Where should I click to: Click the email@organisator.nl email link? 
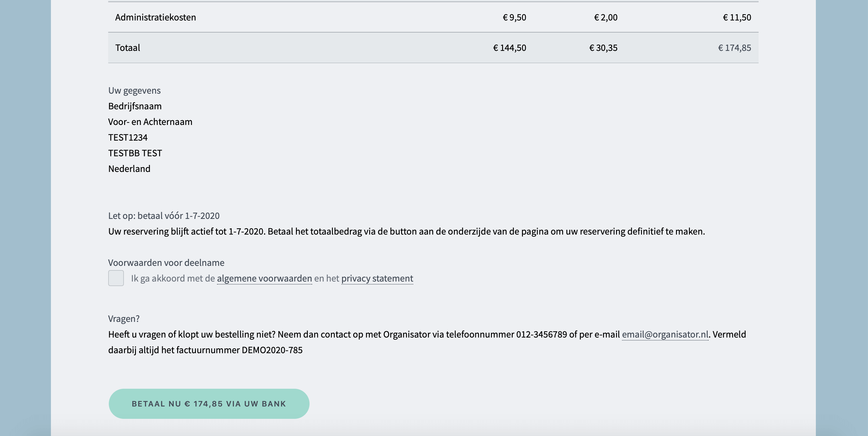pyautogui.click(x=665, y=334)
